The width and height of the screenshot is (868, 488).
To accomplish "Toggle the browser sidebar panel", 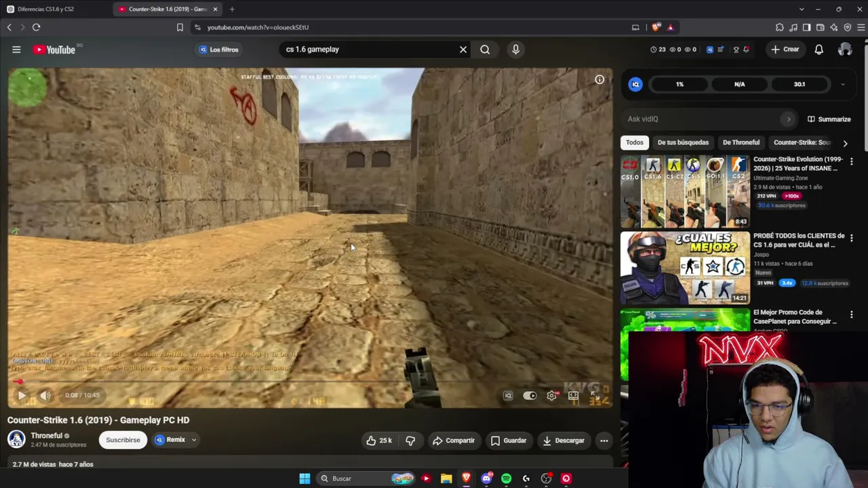I will pos(806,27).
